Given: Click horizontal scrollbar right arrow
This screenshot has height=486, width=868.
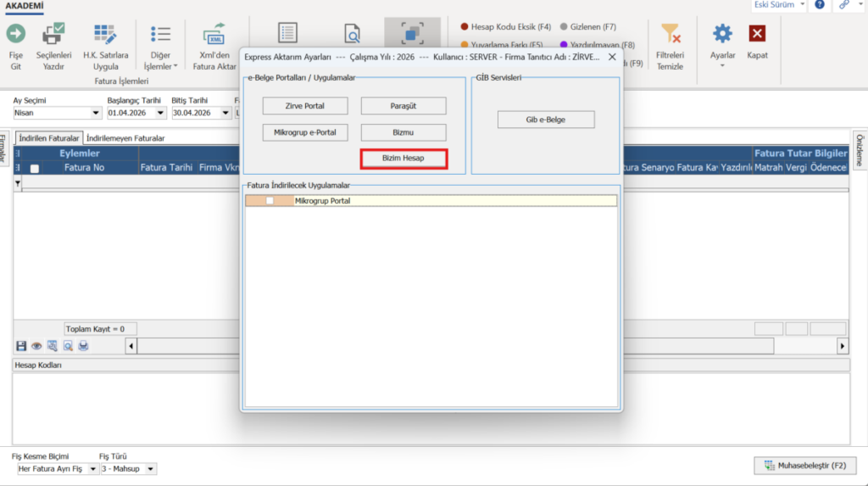Looking at the screenshot, I should tap(842, 346).
